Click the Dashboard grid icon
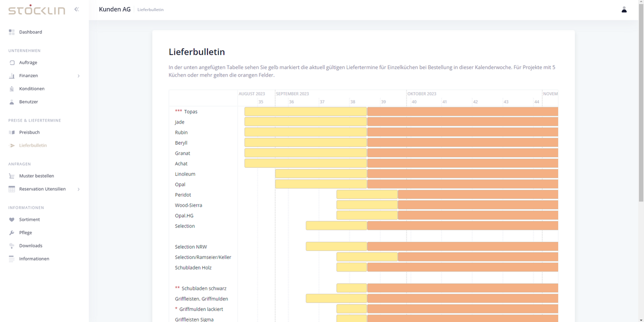Image resolution: width=644 pixels, height=322 pixels. point(12,32)
